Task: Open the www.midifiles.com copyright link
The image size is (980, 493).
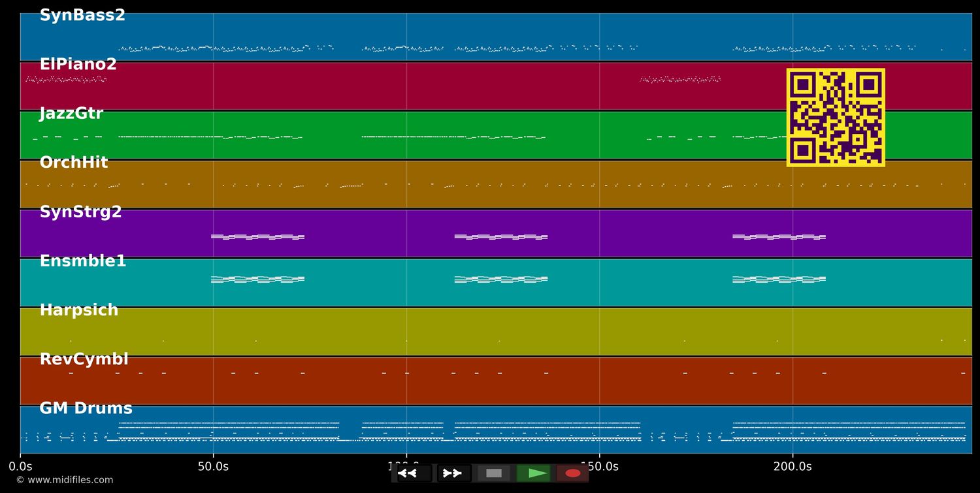Action: [65, 480]
